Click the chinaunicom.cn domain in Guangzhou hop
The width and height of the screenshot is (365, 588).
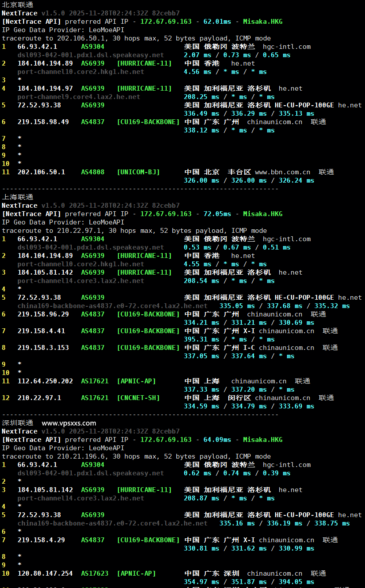pyautogui.click(x=274, y=121)
